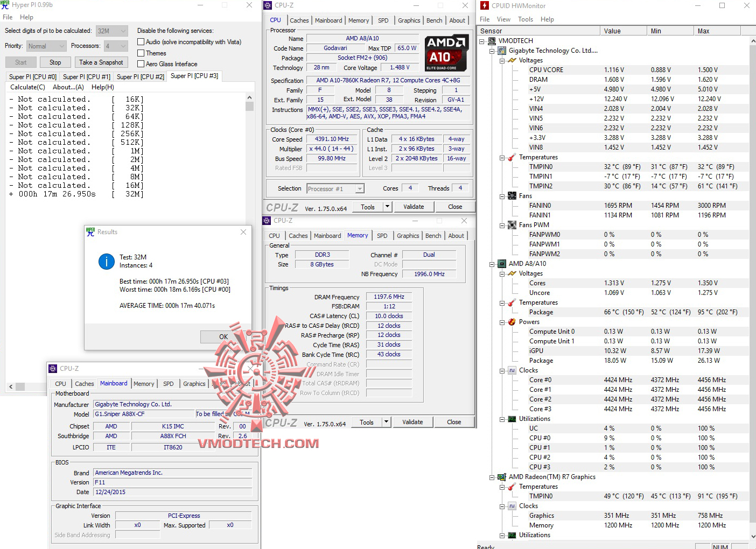
Task: Open Graphics tab in Mainboard CPU-Z window
Action: [194, 384]
